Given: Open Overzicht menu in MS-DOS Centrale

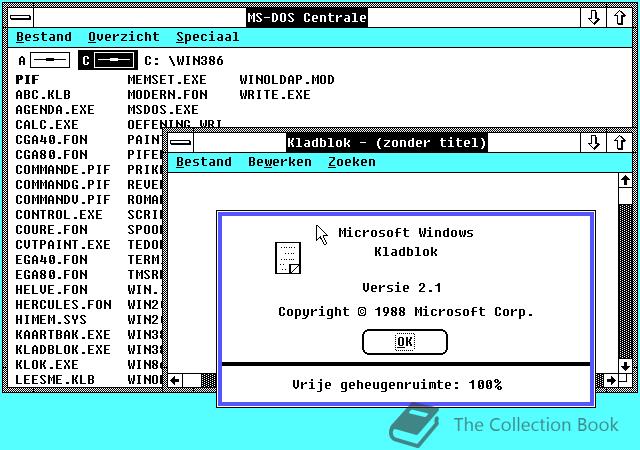Looking at the screenshot, I should tap(124, 37).
